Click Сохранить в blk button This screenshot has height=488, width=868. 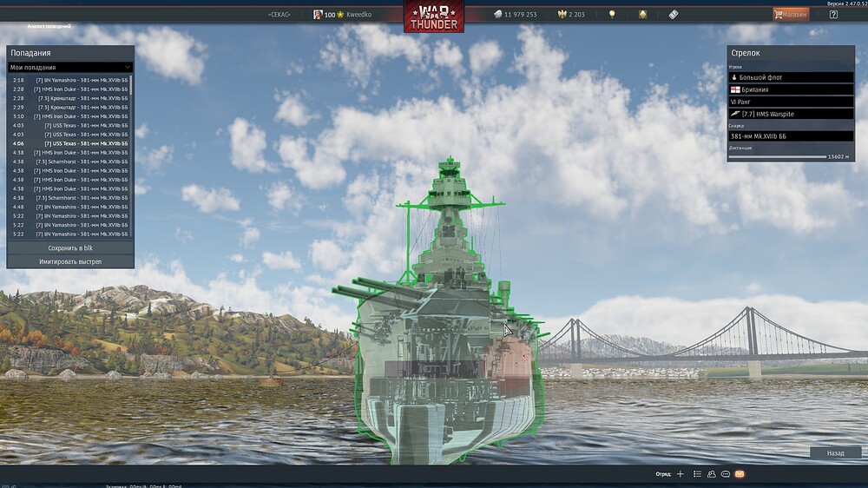pyautogui.click(x=69, y=248)
